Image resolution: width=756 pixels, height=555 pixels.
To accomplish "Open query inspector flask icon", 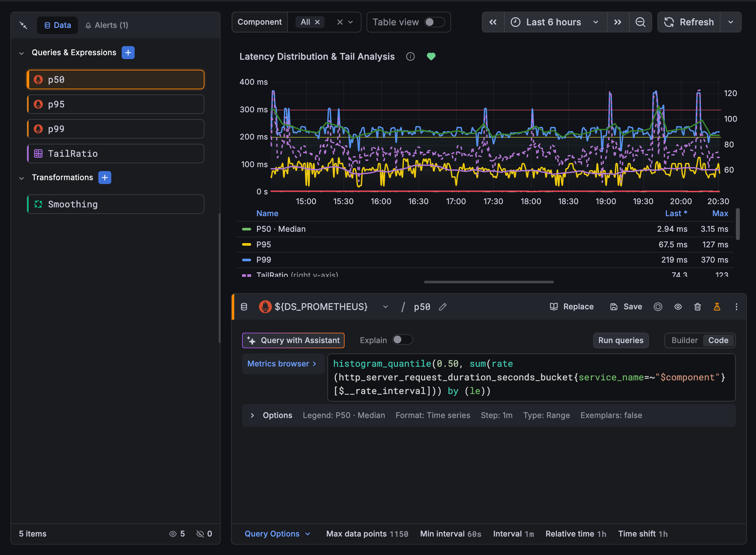I will coord(717,307).
